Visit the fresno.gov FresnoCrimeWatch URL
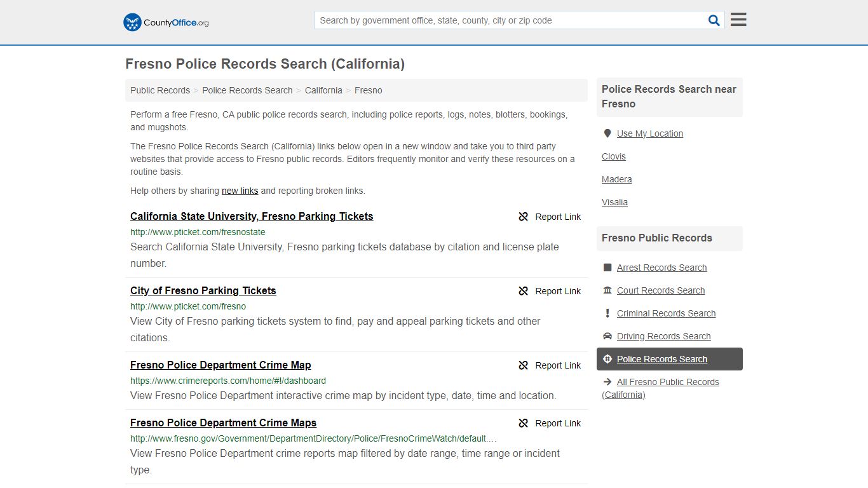Image resolution: width=868 pixels, height=488 pixels. click(313, 438)
